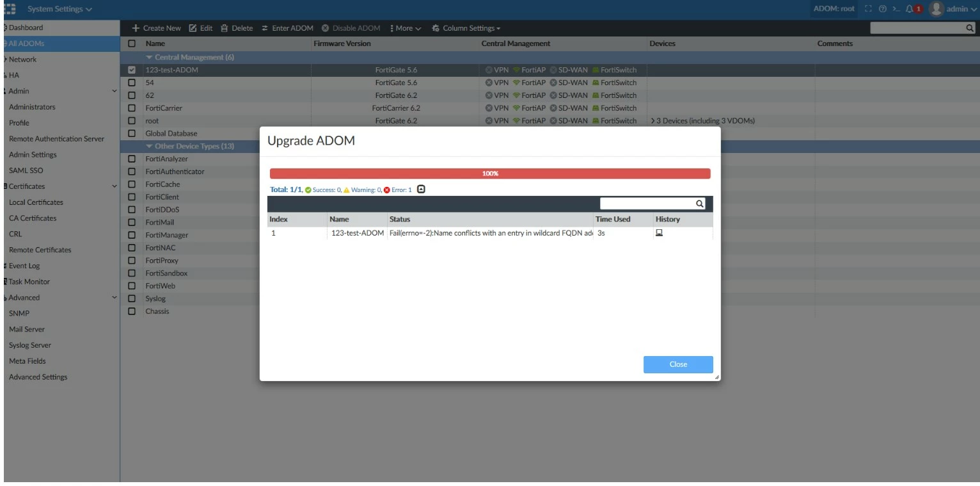The width and height of the screenshot is (980, 486).
Task: Click the VPN icon in the root row
Action: point(489,121)
